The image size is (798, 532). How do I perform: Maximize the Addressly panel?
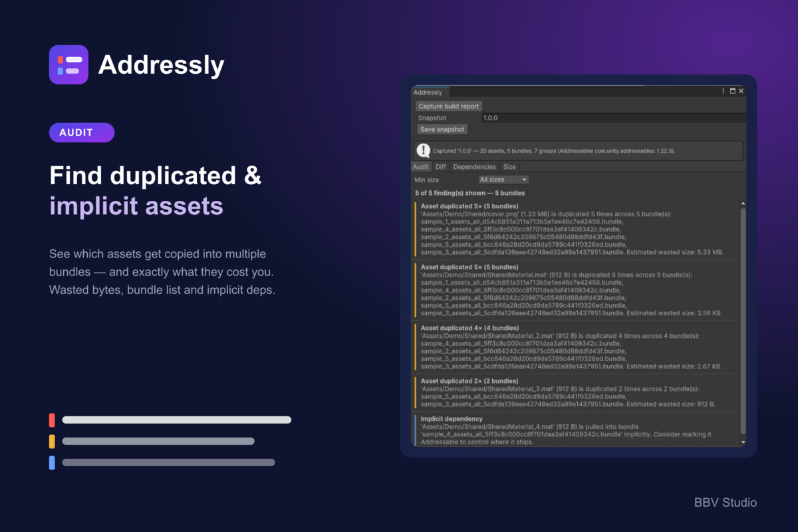(733, 91)
